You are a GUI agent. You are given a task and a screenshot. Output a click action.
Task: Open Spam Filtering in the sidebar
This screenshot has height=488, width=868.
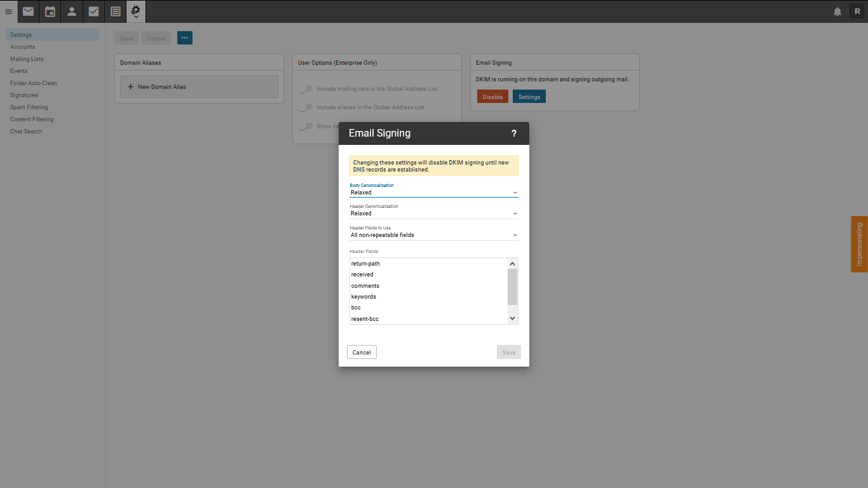pos(29,107)
